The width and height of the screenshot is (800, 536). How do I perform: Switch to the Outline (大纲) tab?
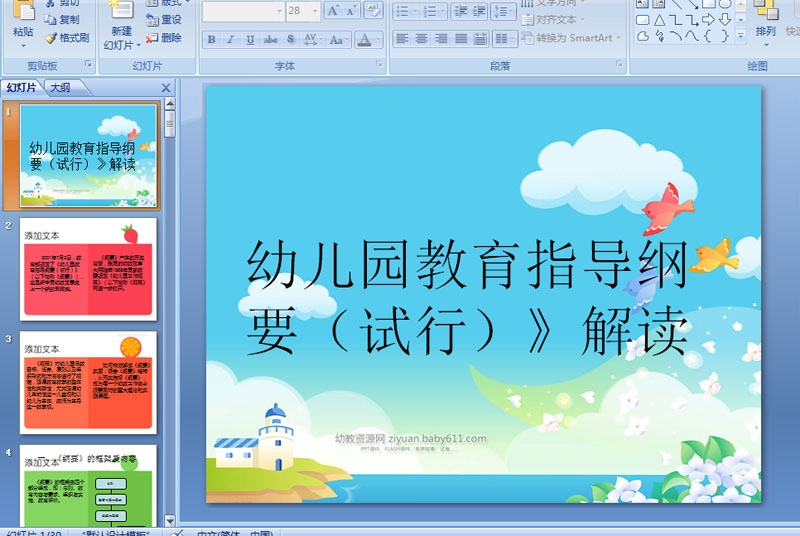59,88
